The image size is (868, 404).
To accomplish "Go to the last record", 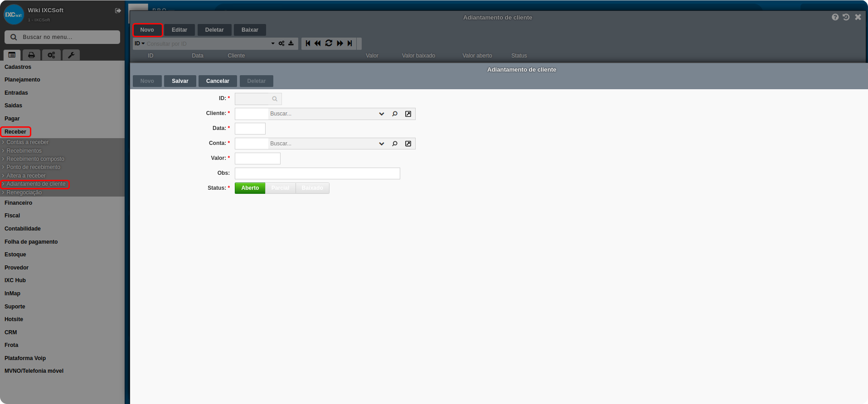I will pyautogui.click(x=349, y=43).
